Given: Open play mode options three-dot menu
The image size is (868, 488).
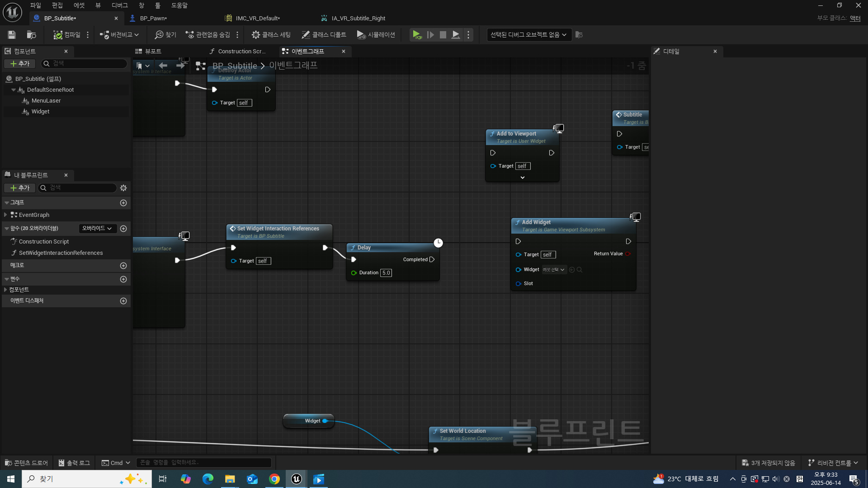Looking at the screenshot, I should (468, 35).
